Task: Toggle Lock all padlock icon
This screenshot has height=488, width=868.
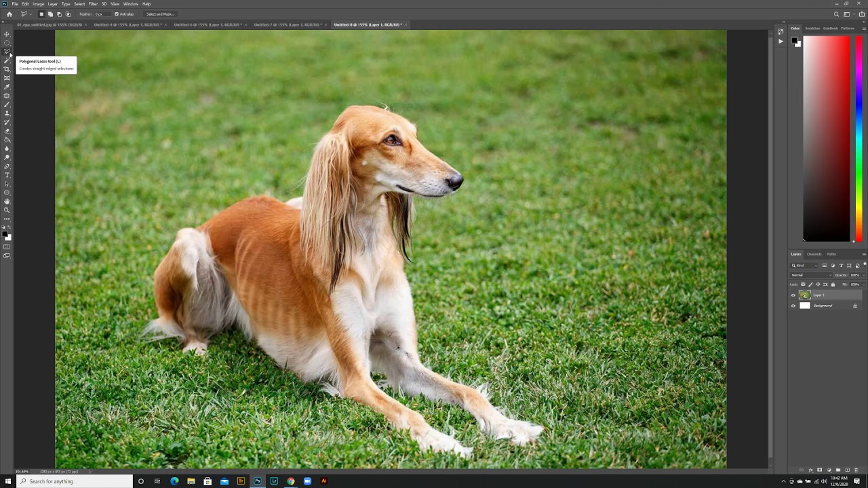Action: click(x=833, y=284)
